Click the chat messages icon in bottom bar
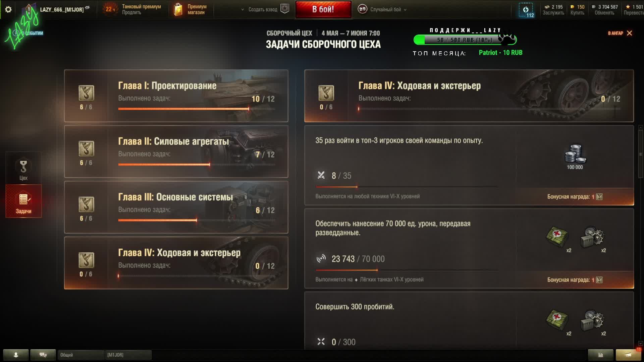This screenshot has height=362, width=644. (43, 355)
